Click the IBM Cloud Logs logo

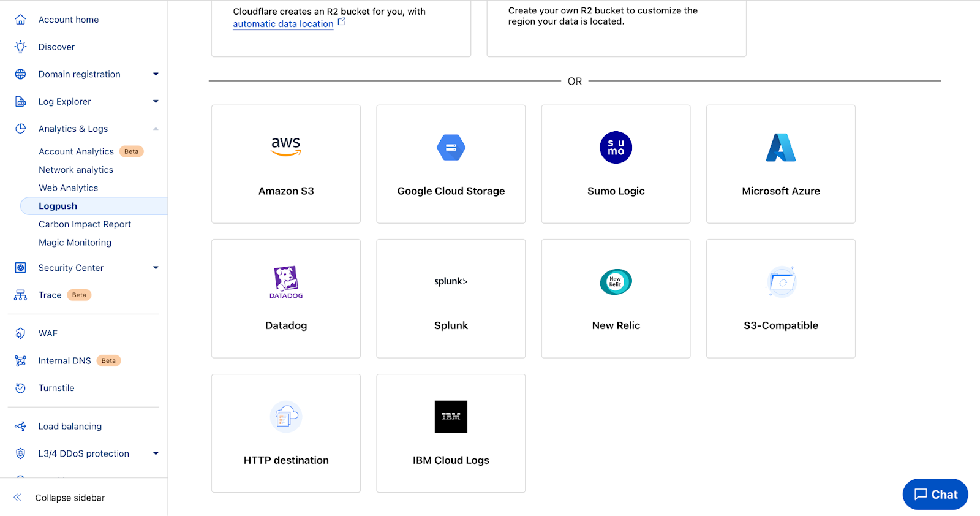point(451,417)
